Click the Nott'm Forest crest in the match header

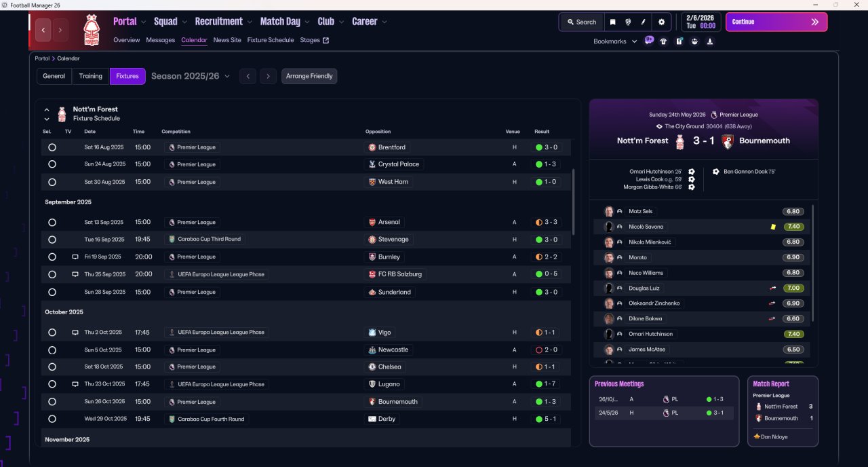(x=680, y=141)
